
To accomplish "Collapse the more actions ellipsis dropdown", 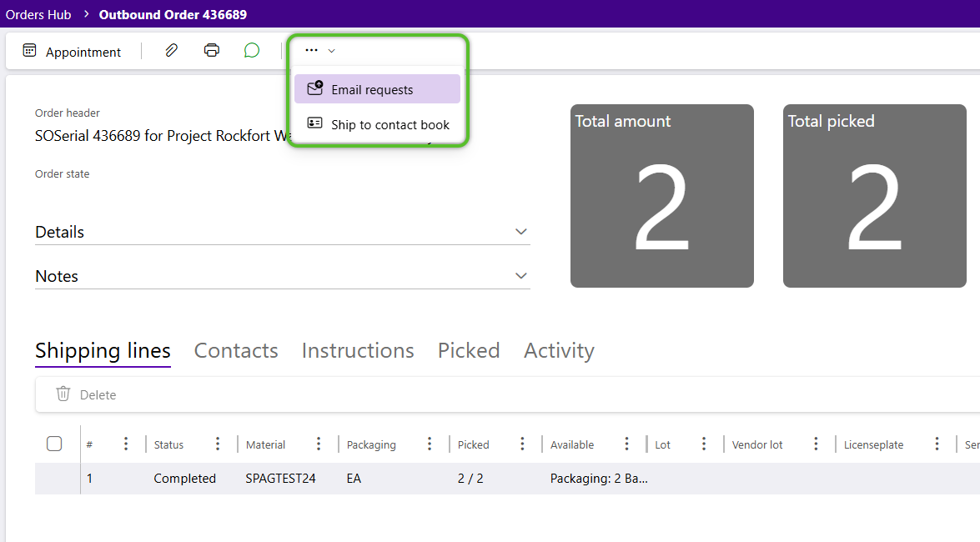I will click(x=319, y=51).
